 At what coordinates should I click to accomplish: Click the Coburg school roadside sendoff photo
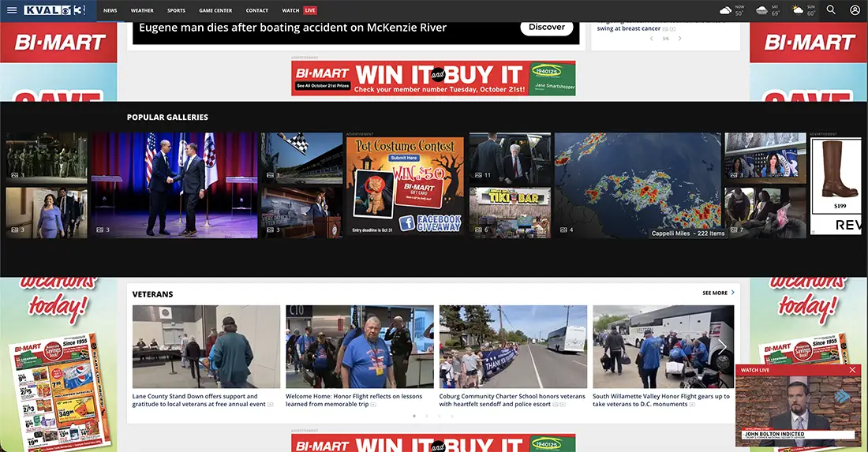point(513,346)
